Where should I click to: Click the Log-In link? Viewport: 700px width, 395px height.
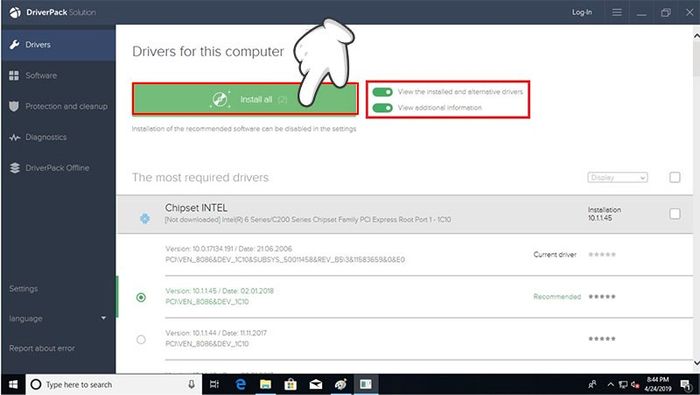pyautogui.click(x=582, y=12)
